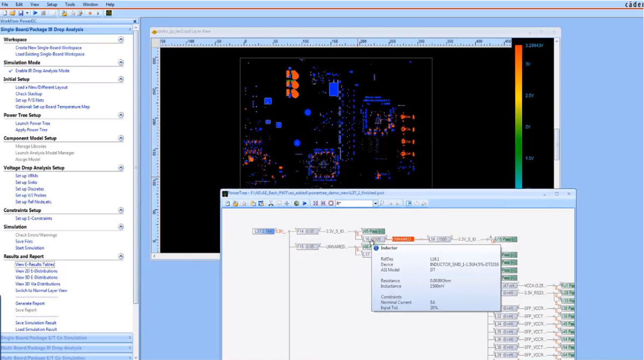Click the voltage color scale bar in Layer View

[x=519, y=117]
